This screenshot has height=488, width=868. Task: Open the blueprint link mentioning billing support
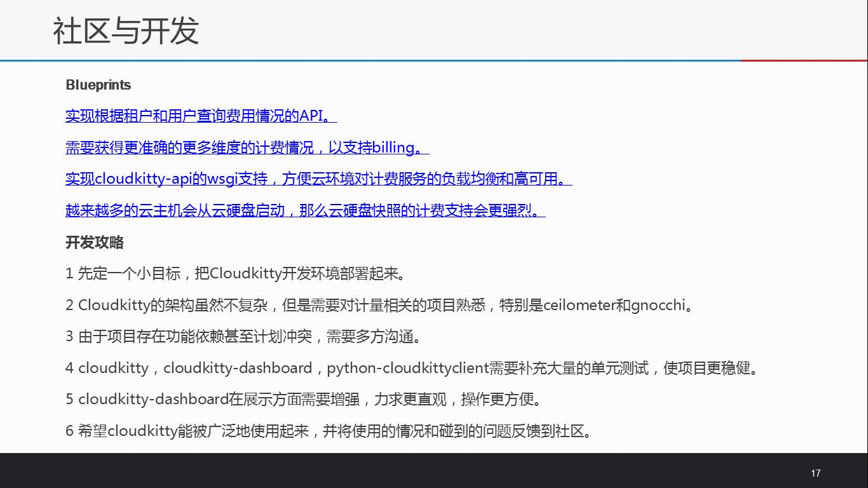(x=247, y=147)
